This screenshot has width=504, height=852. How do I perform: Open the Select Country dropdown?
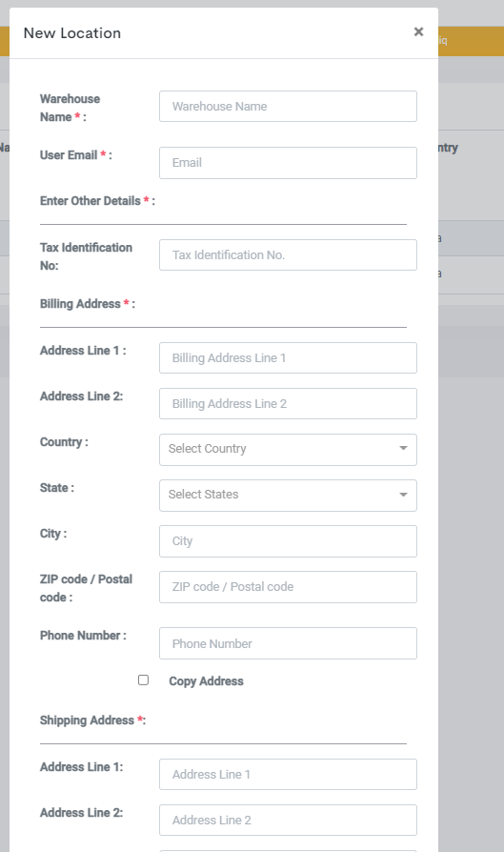288,450
